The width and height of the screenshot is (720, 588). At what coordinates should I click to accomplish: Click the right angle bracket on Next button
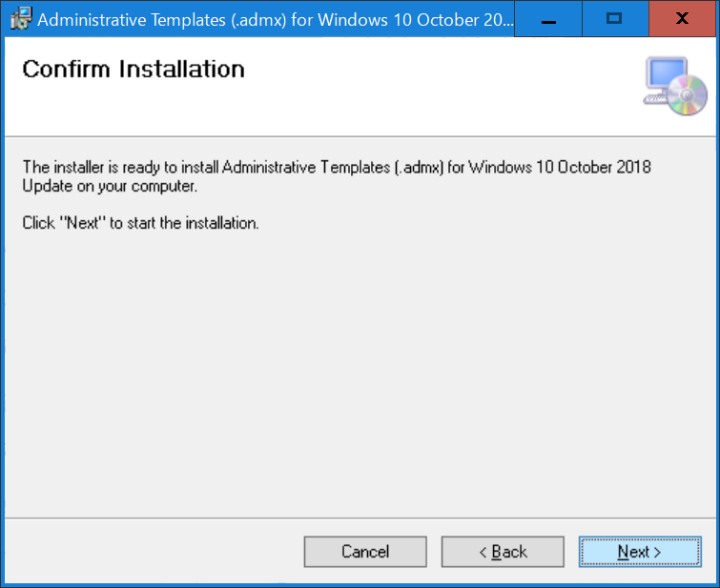(x=657, y=552)
